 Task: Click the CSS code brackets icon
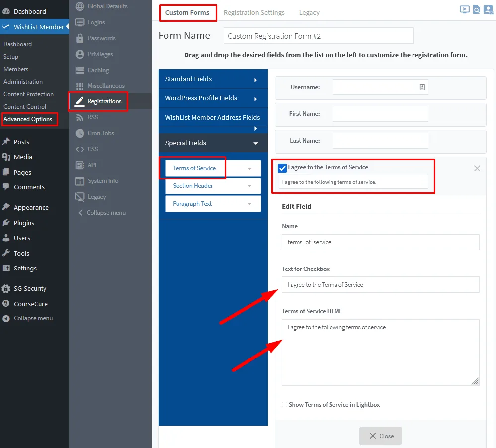click(80, 149)
